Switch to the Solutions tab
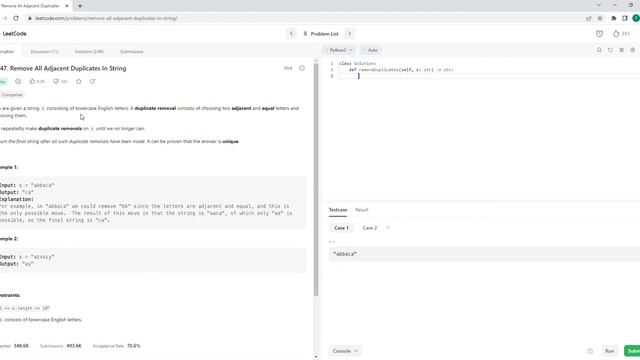 (x=89, y=51)
